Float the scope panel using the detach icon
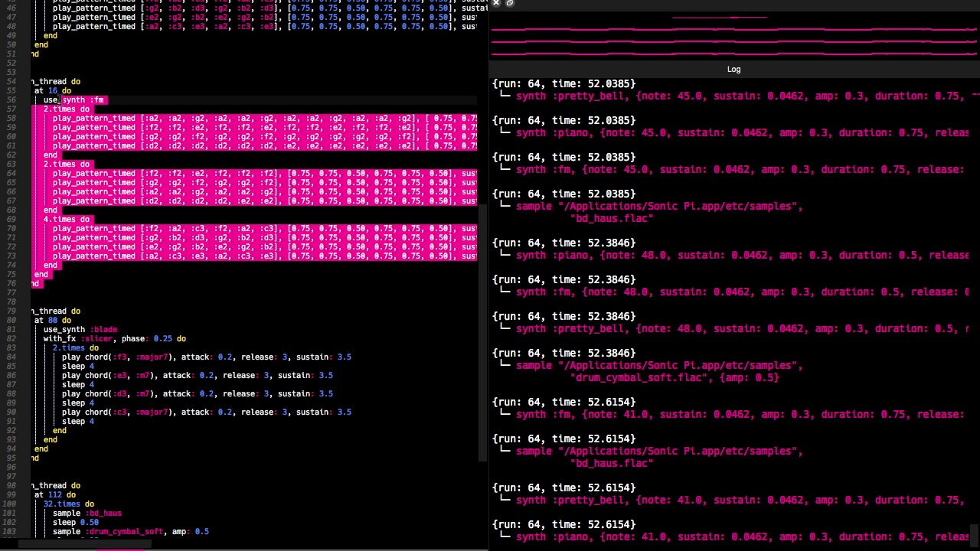980x551 pixels. point(509,3)
